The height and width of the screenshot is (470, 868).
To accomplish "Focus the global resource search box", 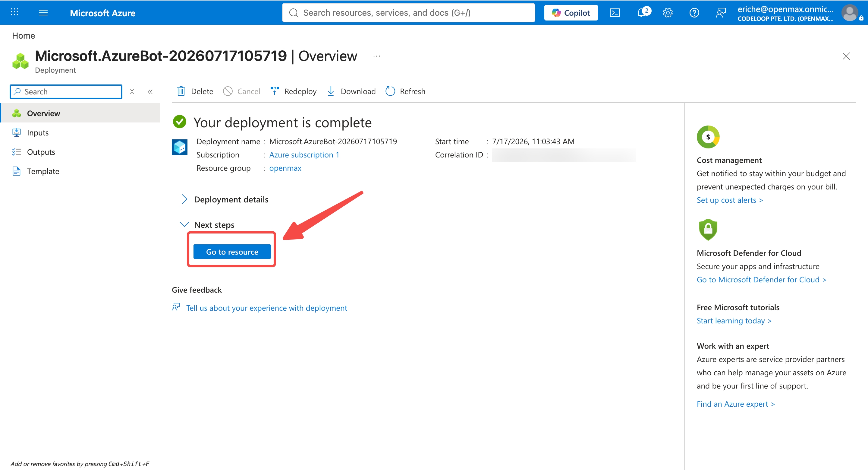I will click(408, 13).
